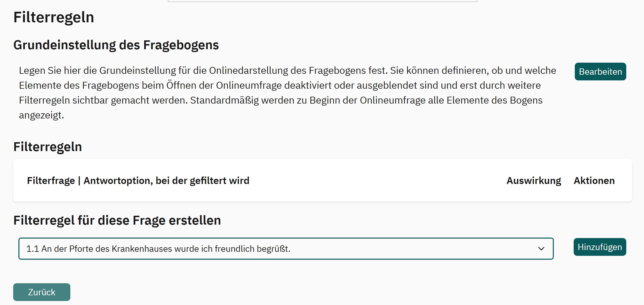
Task: Click the word 'angezeigt.' ending the description
Action: coord(41,115)
